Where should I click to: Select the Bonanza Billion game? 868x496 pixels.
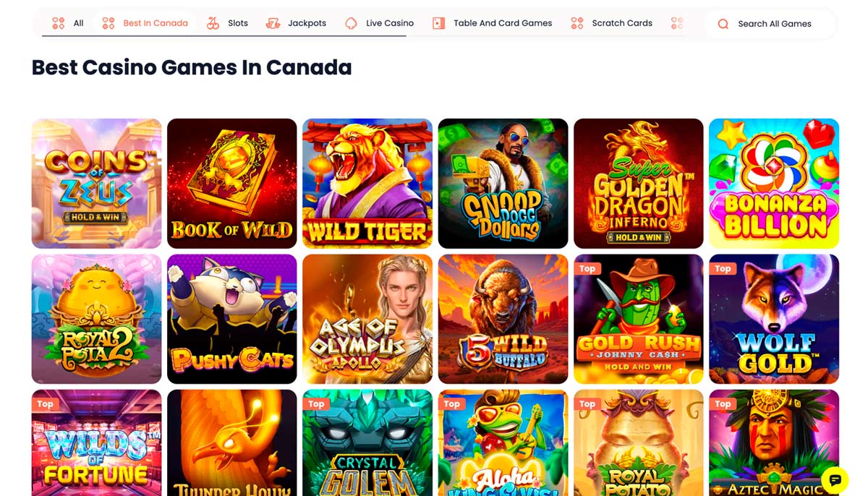click(774, 184)
